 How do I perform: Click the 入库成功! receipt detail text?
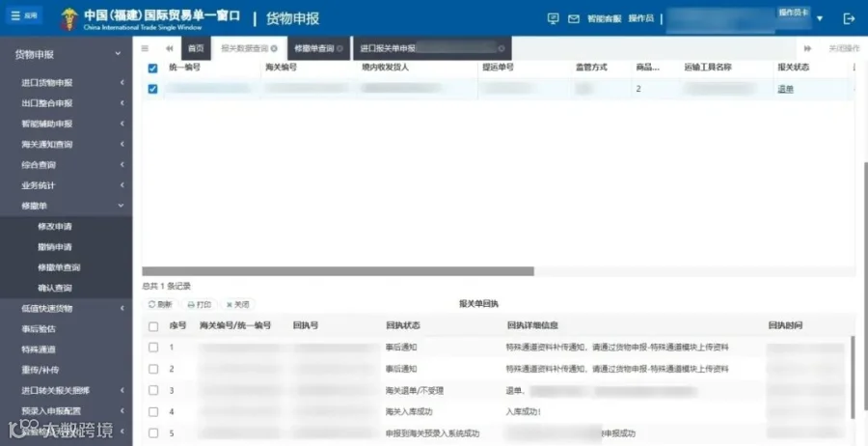pyautogui.click(x=523, y=411)
